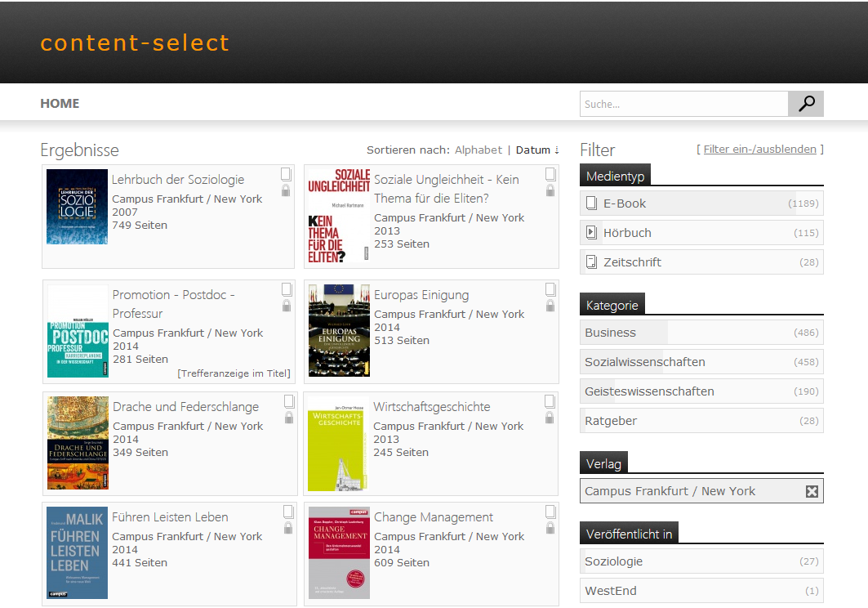This screenshot has width=868, height=608.
Task: Click lock icon on Europas Einigung
Action: (x=550, y=306)
